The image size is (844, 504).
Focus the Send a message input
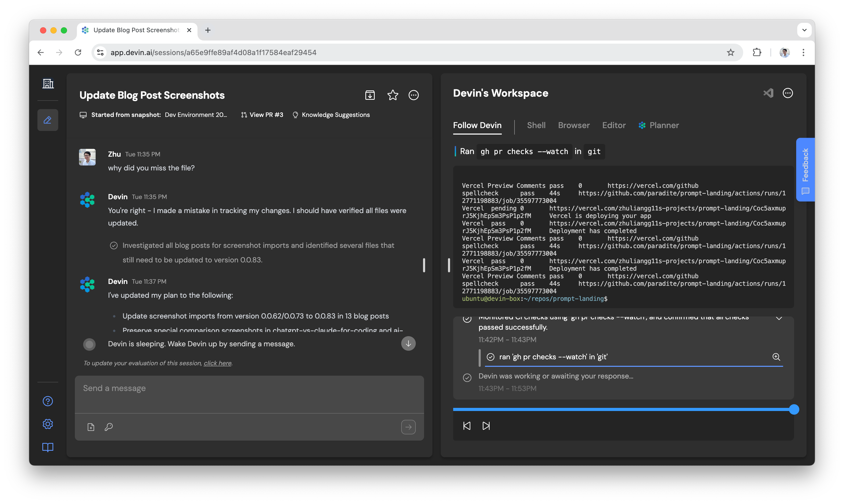pos(249,394)
